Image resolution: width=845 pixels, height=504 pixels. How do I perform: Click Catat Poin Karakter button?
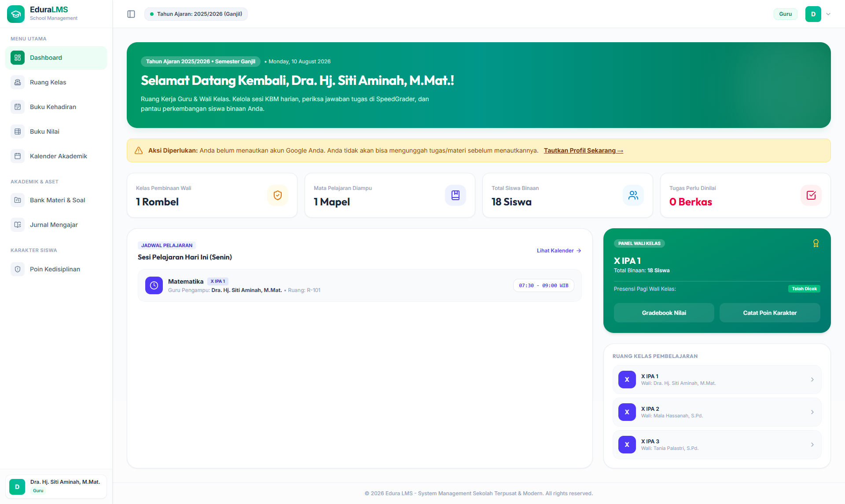770,313
